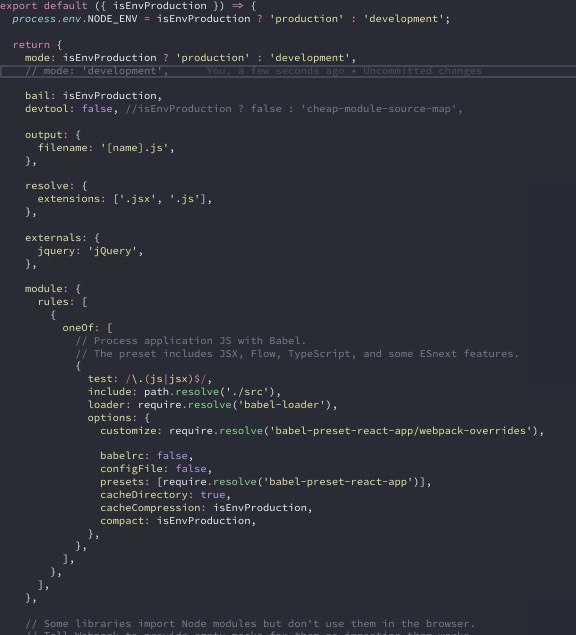
Task: Click the "include: path.resolve('./src')" line
Action: 184,392
